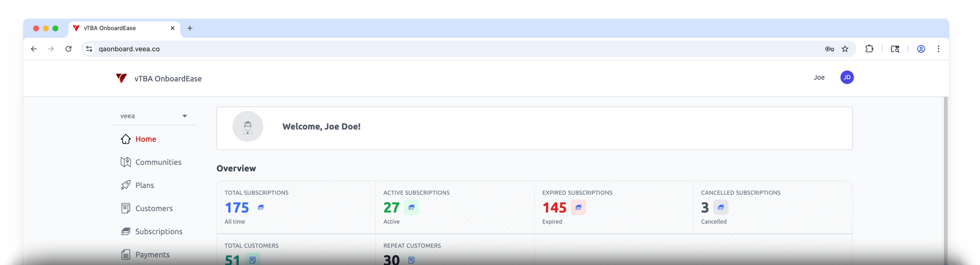This screenshot has width=980, height=265.
Task: Open Plans in the sidebar
Action: coord(145,185)
